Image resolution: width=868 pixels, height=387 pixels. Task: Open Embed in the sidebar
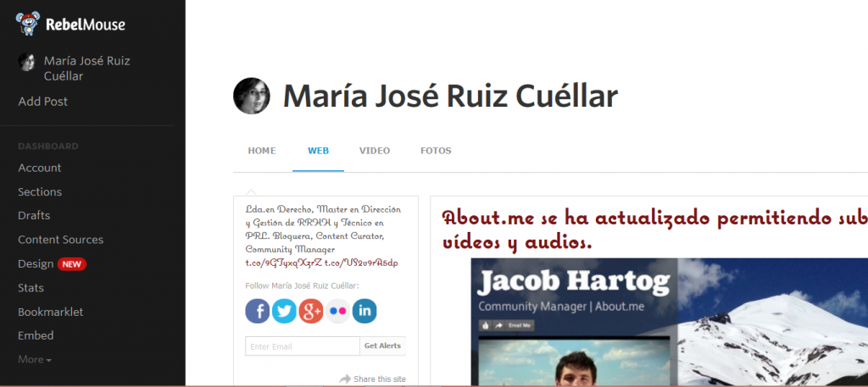36,335
